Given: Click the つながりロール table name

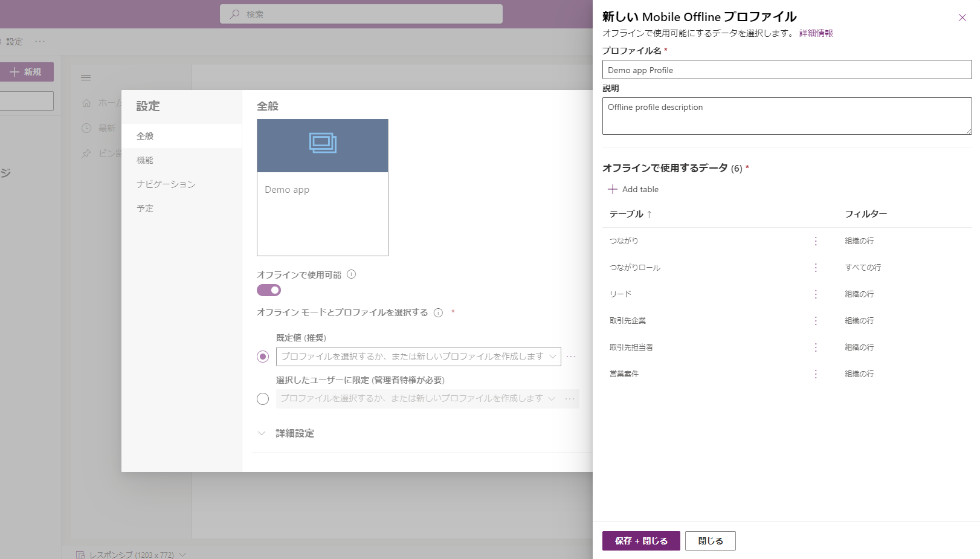Looking at the screenshot, I should [x=635, y=268].
